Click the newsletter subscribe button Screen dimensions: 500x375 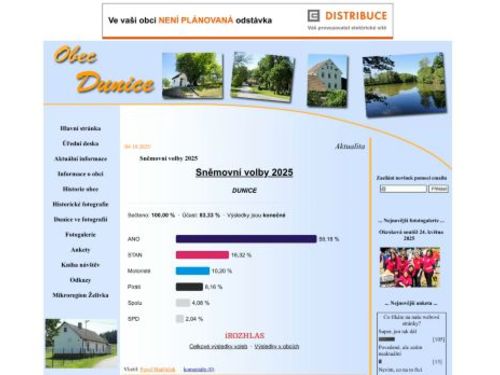tap(438, 189)
